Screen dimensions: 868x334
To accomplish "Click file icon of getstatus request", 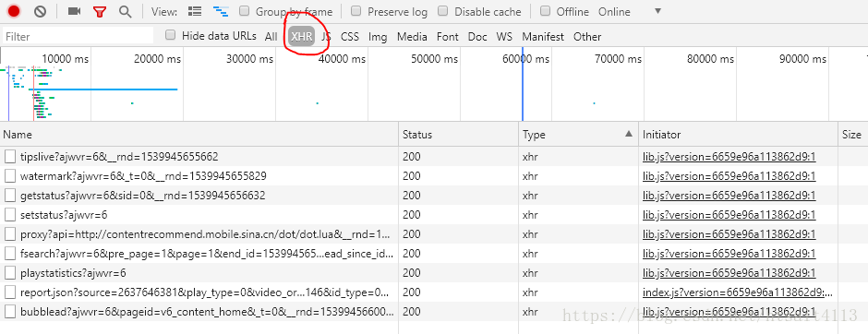I will 10,196.
